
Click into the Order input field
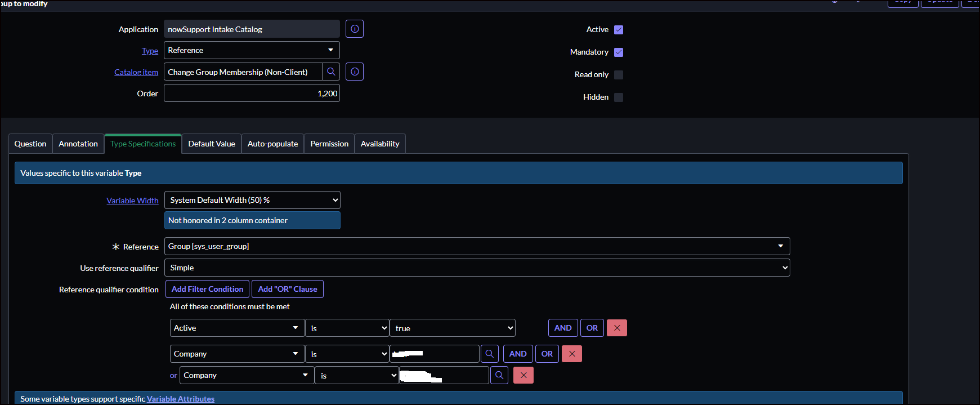pyautogui.click(x=252, y=94)
